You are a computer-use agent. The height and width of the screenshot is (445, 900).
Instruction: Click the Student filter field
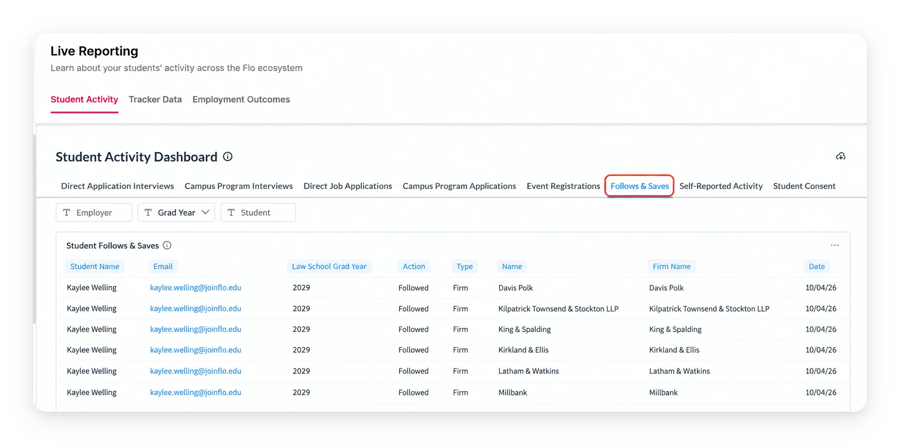pos(258,212)
